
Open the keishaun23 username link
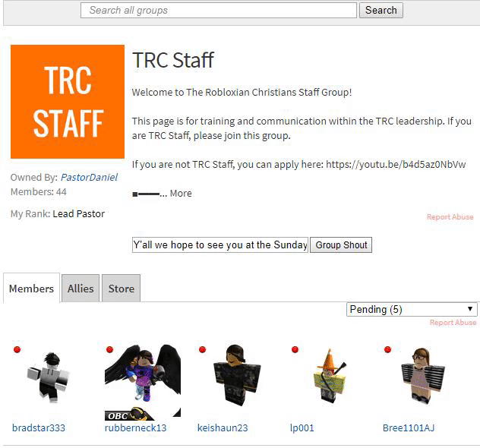(223, 427)
